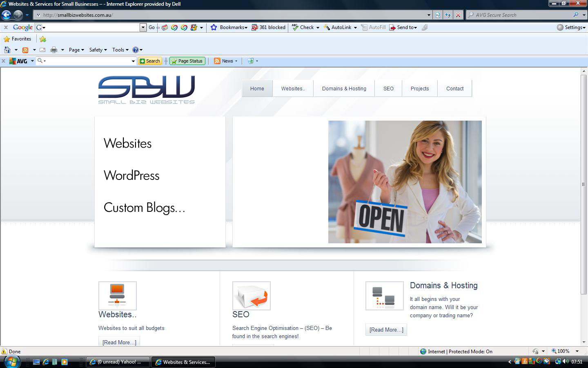Click the Google Bookmarks star icon

(214, 27)
